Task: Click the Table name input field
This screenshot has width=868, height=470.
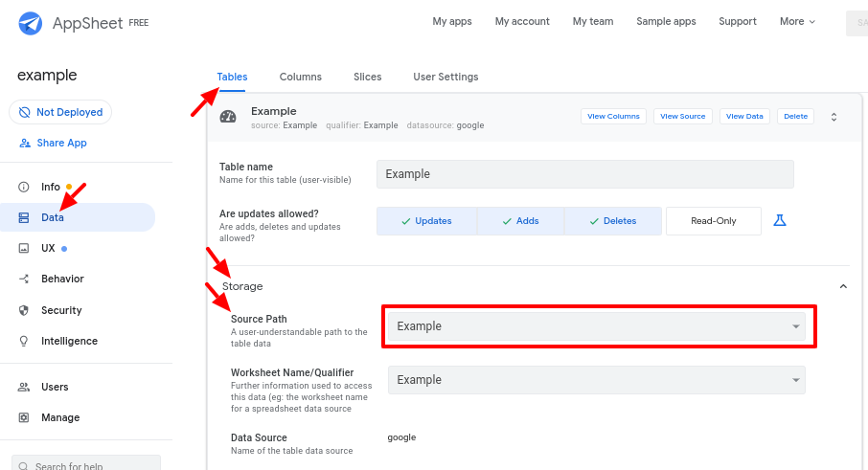Action: click(x=585, y=174)
